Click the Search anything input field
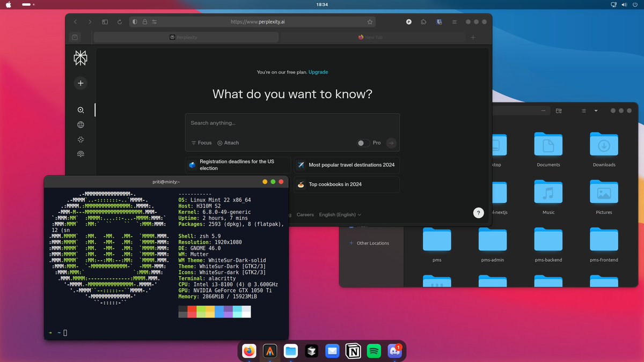 292,123
